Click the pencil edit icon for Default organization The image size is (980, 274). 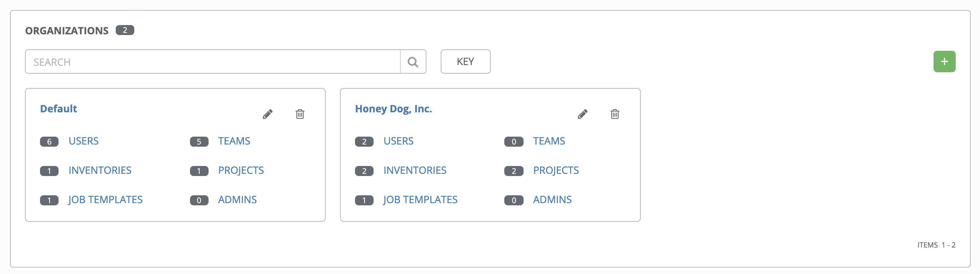click(x=267, y=114)
